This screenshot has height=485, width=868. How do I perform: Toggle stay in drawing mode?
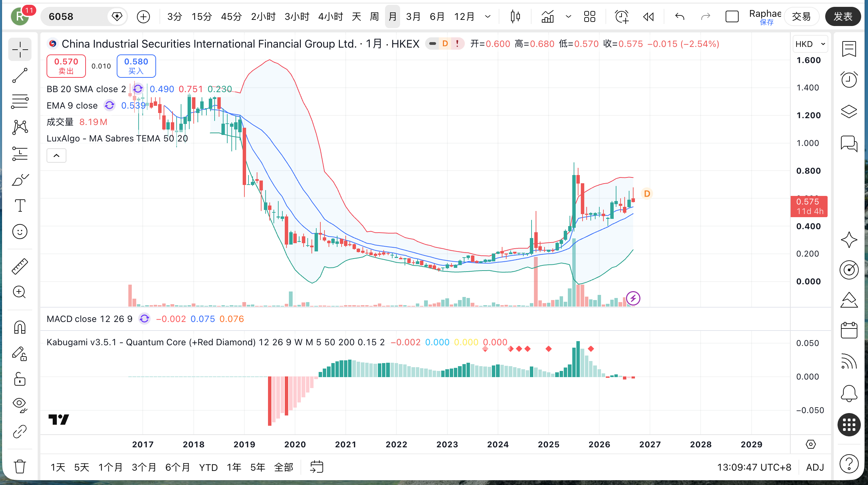(x=20, y=353)
